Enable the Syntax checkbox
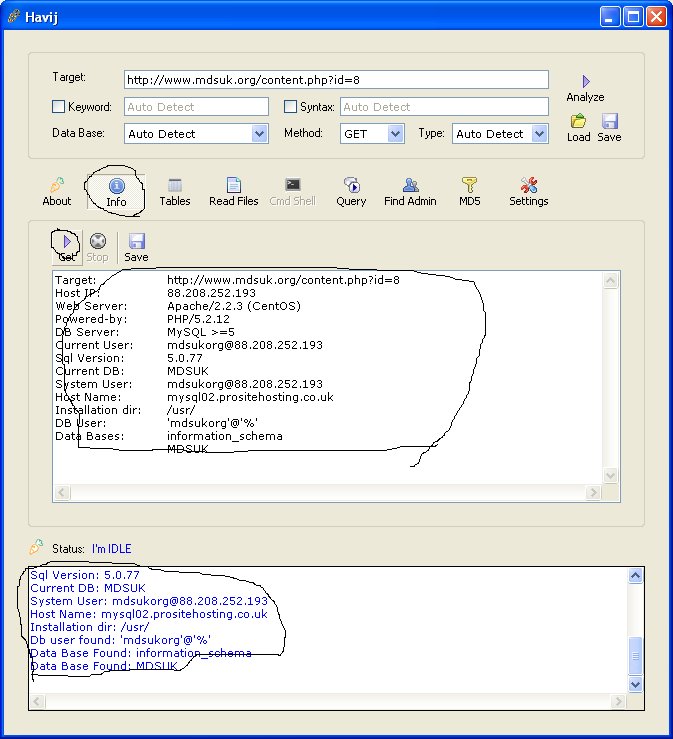The width and height of the screenshot is (673, 739). click(x=290, y=107)
